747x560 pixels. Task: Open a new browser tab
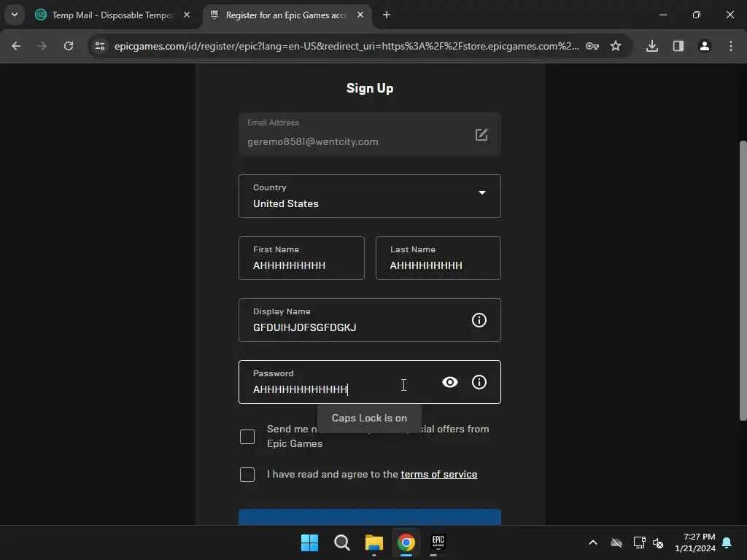(387, 15)
